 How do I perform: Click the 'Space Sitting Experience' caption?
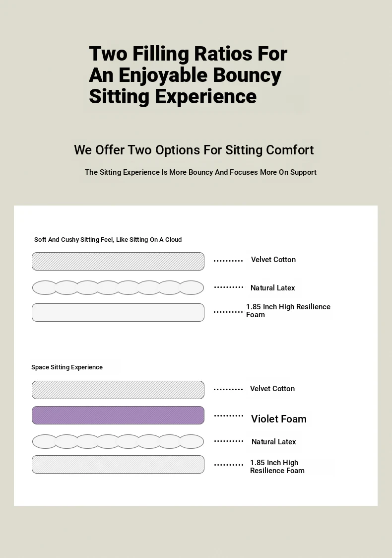[67, 367]
